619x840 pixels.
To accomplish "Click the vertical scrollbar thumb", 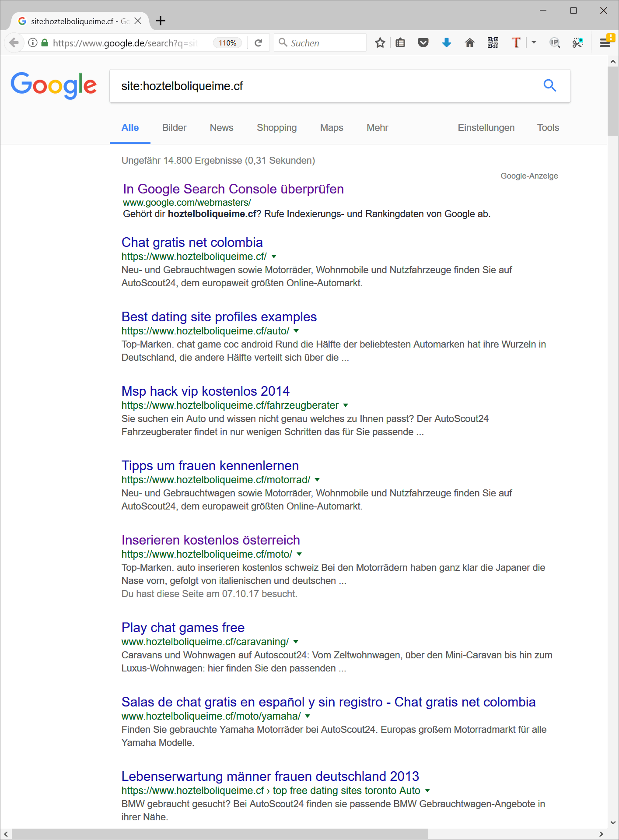I will [x=613, y=102].
